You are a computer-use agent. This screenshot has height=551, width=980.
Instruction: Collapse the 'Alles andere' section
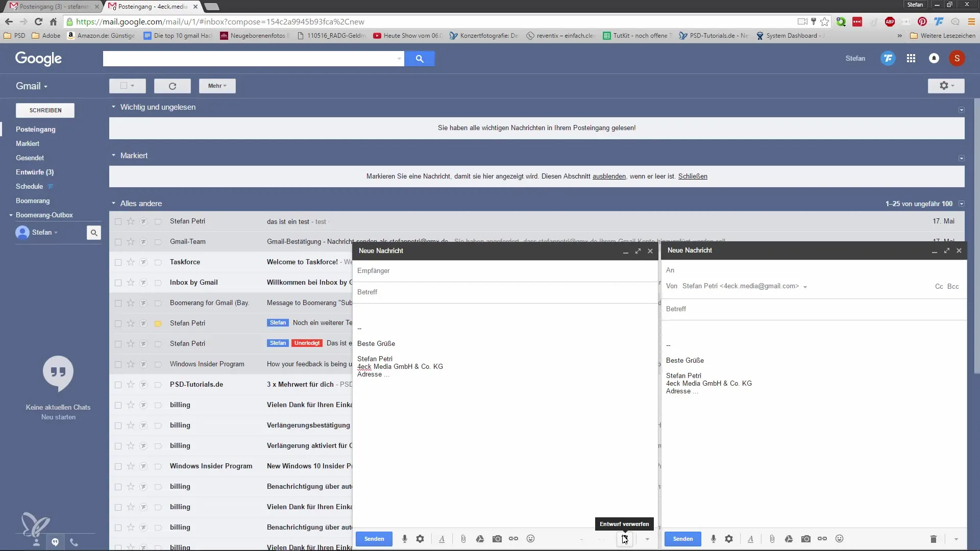(x=113, y=204)
